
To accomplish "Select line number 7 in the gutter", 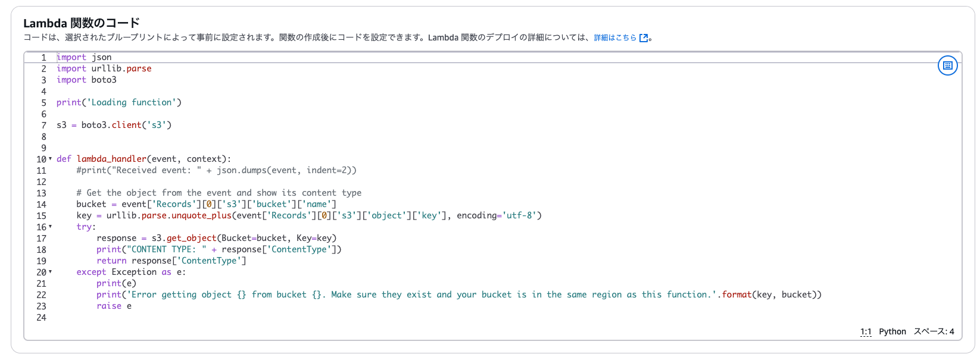I will point(43,126).
